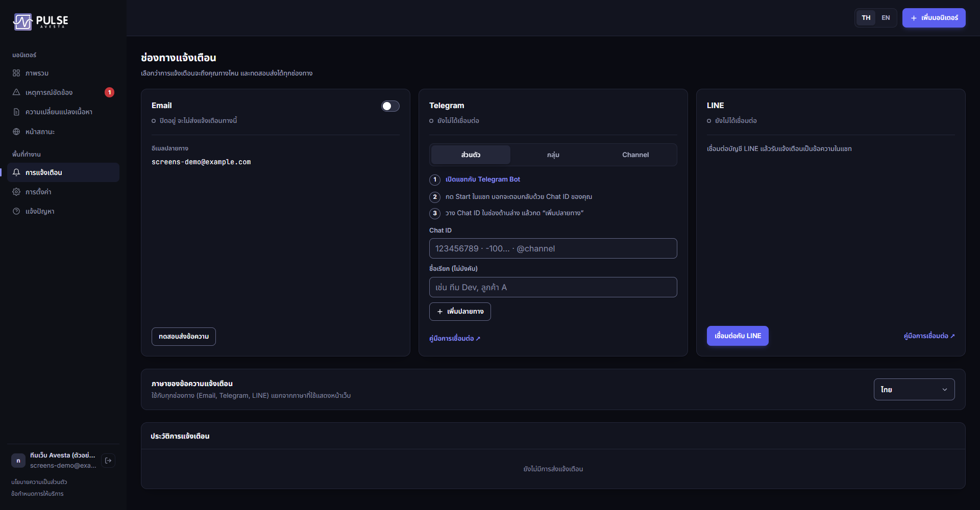Open the Telegram คู่มือการเชื่อมต่อ link
980x510 pixels.
pos(455,339)
